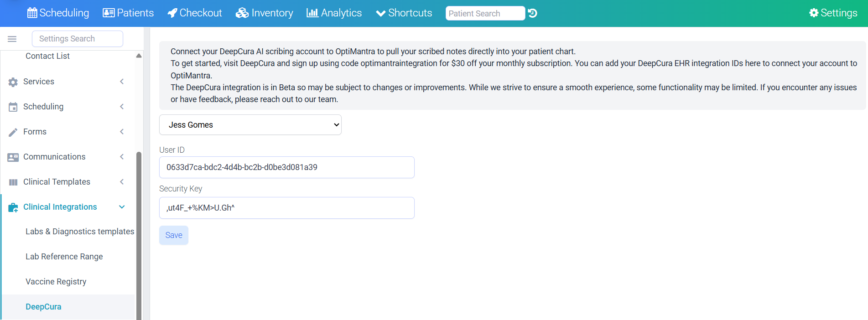868x320 pixels.
Task: Click the Scheduling calendar icon in navbar
Action: [x=32, y=13]
